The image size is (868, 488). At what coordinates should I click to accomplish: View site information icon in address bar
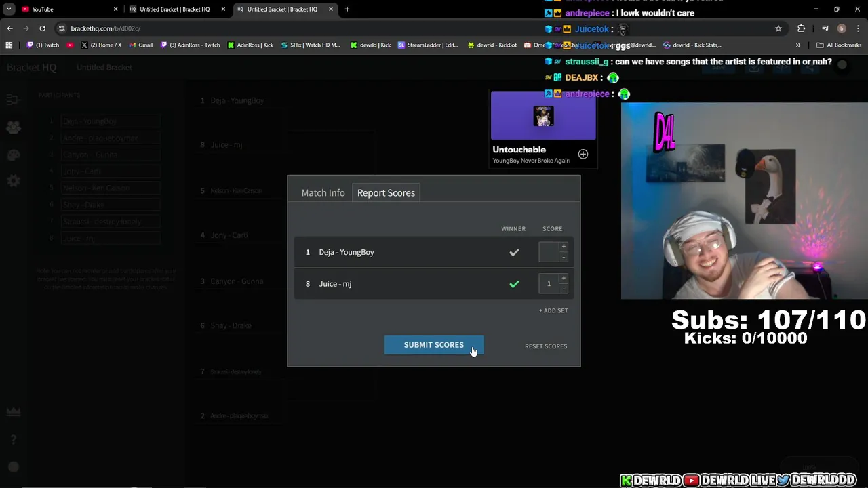(62, 28)
